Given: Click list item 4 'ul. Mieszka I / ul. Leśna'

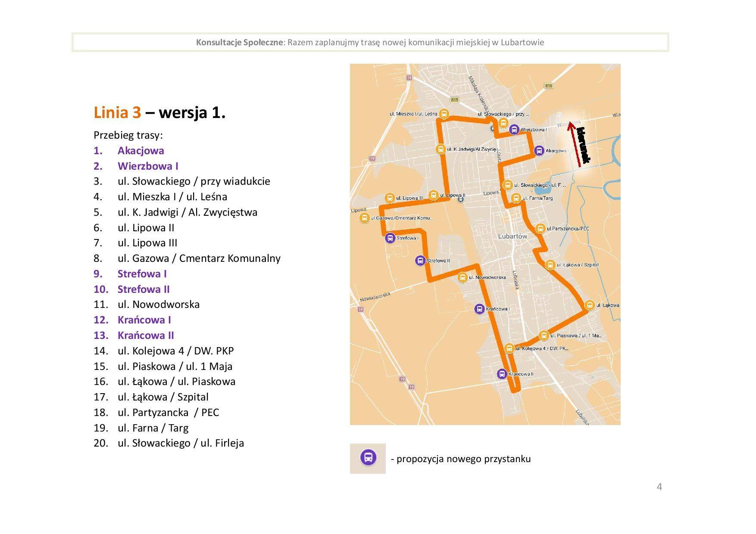Looking at the screenshot, I should pyautogui.click(x=160, y=197).
